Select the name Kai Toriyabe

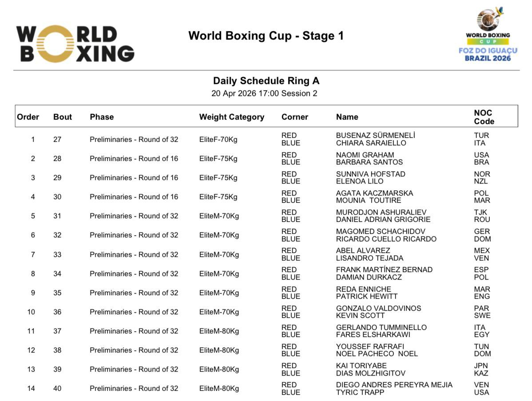coord(361,366)
